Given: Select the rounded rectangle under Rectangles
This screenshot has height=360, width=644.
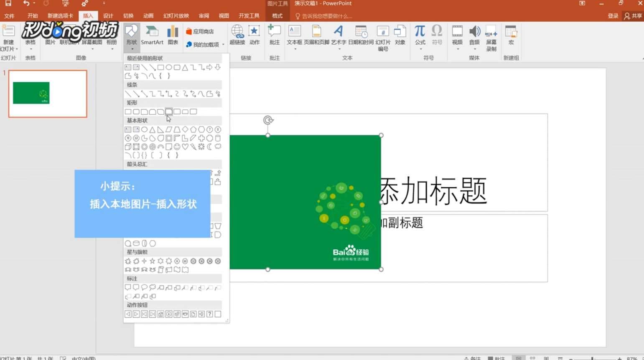Looking at the screenshot, I should [x=136, y=112].
